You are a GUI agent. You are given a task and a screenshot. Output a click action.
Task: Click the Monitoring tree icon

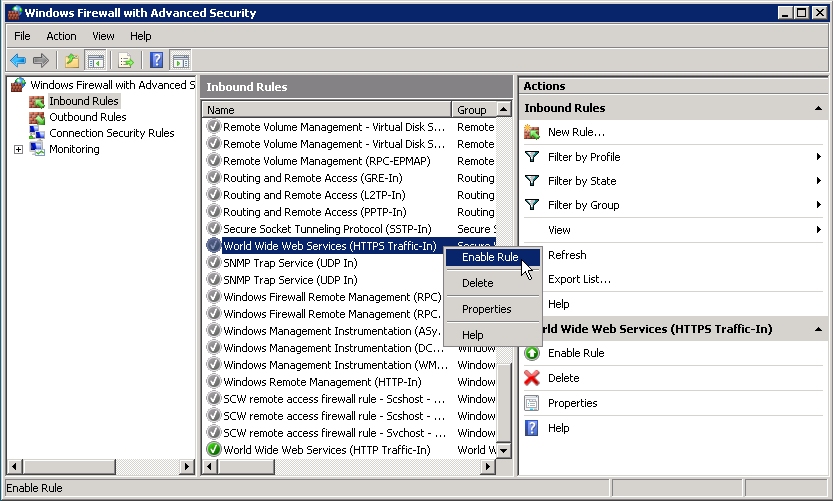37,149
